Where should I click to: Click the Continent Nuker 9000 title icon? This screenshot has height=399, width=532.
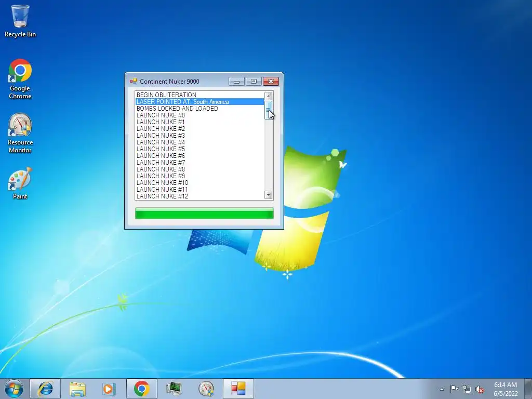[134, 81]
